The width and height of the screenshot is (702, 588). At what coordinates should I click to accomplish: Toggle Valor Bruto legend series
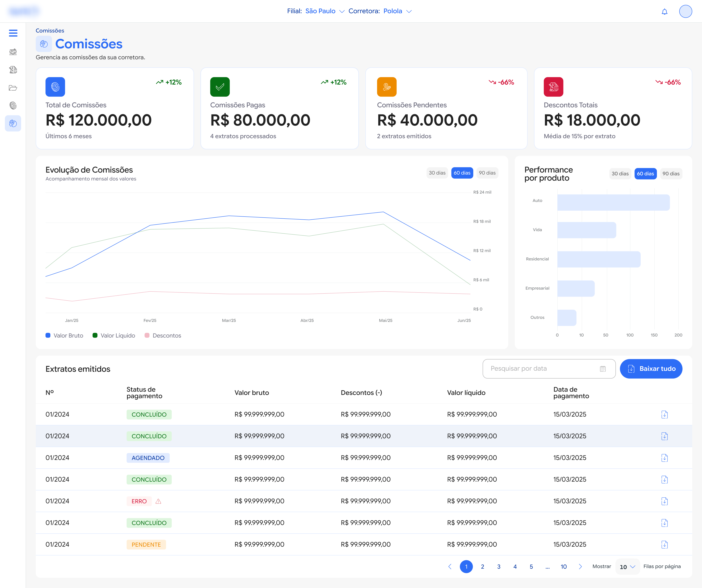point(65,336)
